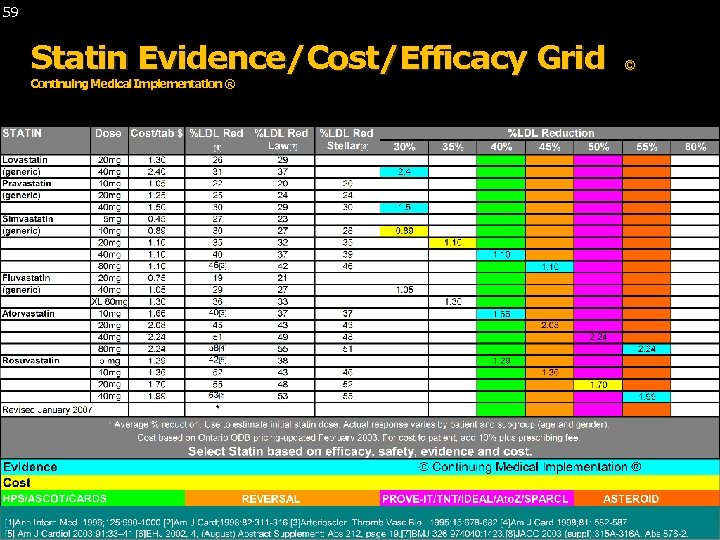Click the 'Cost based on Ontario ODB pricing' note
The height and width of the screenshot is (540, 720).
pyautogui.click(x=358, y=438)
